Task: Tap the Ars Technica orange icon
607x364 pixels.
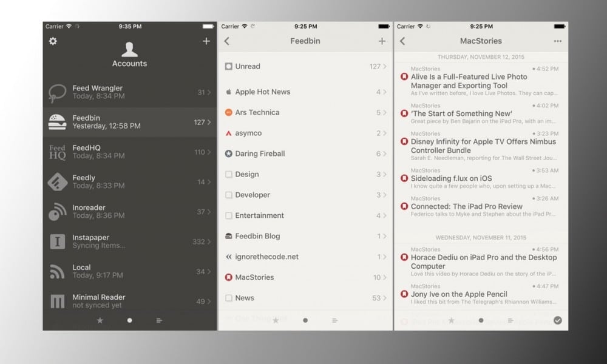Action: click(x=228, y=112)
